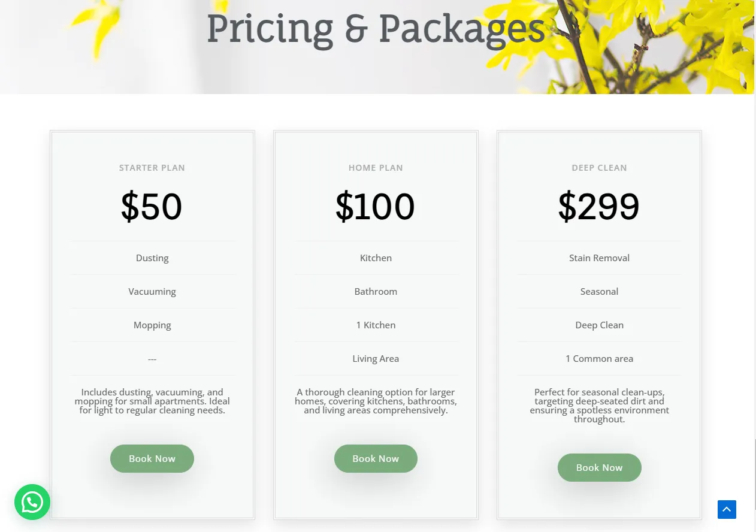
Task: Click the Stain Removal feature row
Action: (x=599, y=258)
